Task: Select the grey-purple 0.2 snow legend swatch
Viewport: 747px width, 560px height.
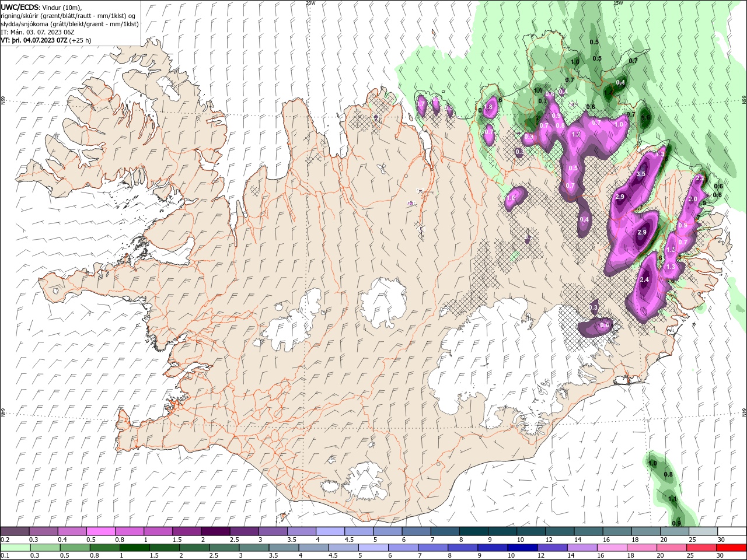Action: click(x=15, y=531)
